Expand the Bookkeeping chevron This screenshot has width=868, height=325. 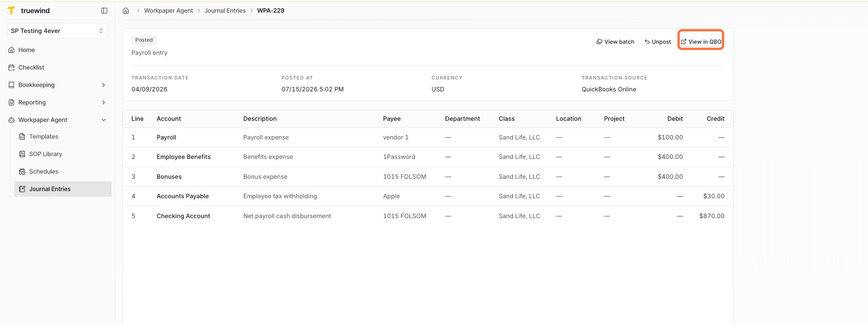coord(104,85)
